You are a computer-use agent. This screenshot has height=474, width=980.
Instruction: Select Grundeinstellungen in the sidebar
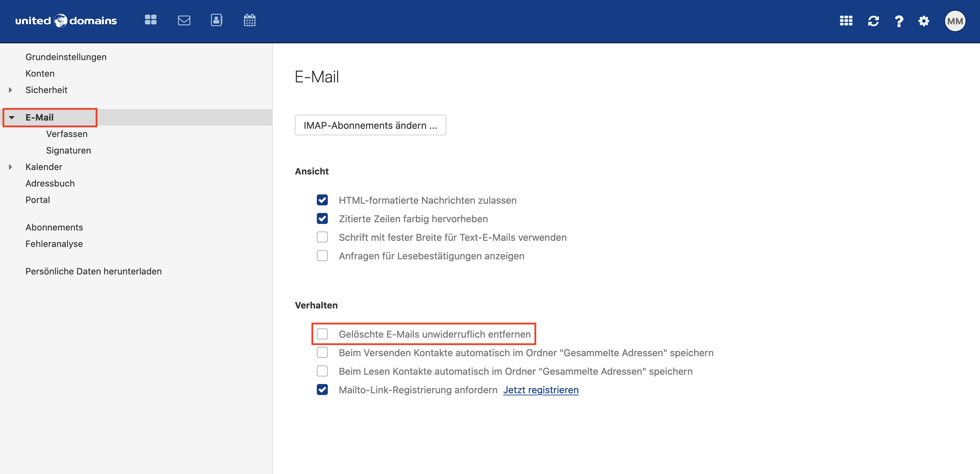66,57
